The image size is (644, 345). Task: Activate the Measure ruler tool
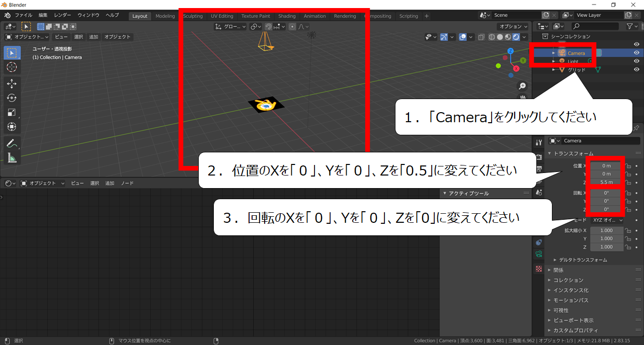(12, 158)
